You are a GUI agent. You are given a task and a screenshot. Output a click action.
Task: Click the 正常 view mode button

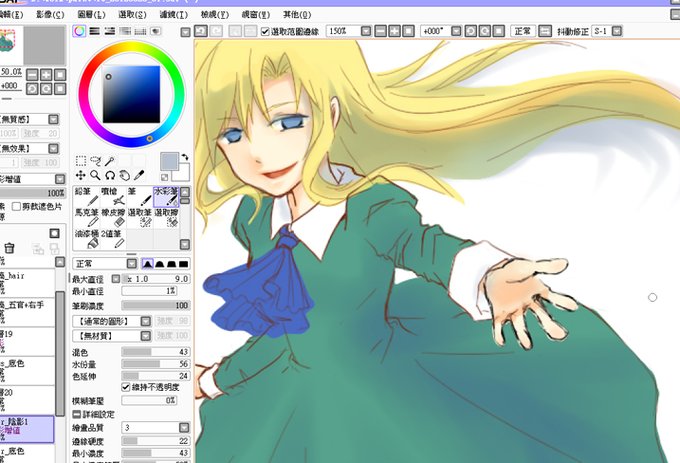[x=523, y=31]
